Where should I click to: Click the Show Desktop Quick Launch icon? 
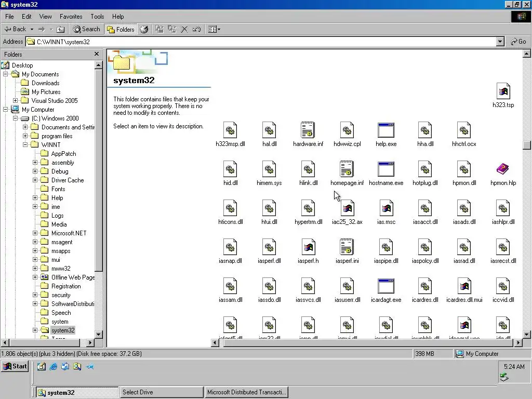[x=42, y=366]
